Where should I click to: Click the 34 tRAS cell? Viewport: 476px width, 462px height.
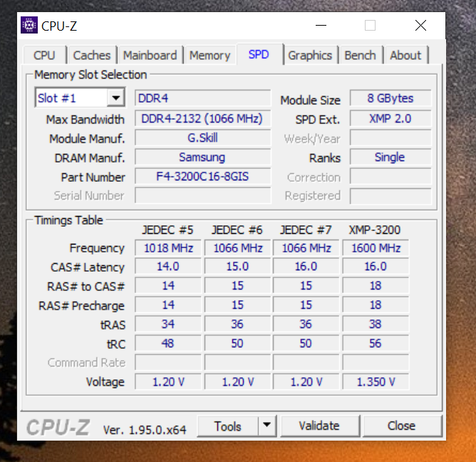pos(168,324)
